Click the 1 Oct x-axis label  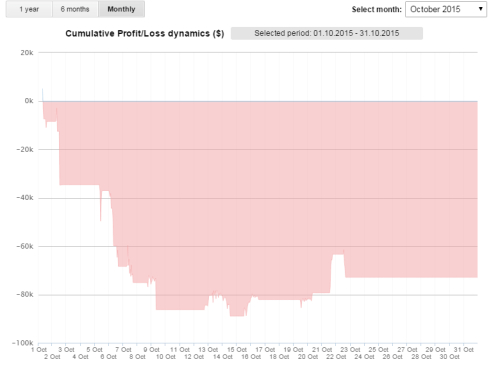coord(39,350)
